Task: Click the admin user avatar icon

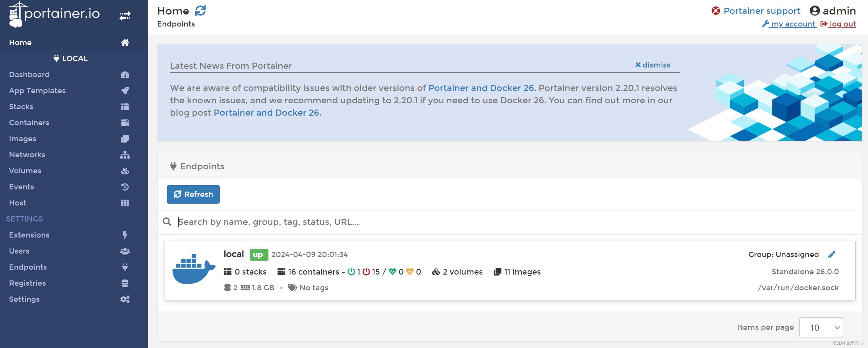Action: click(814, 11)
